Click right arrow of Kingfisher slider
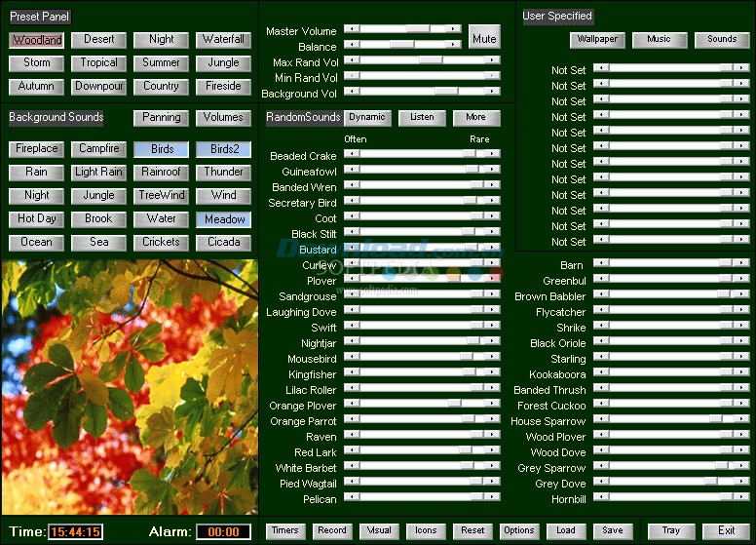 pyautogui.click(x=493, y=372)
